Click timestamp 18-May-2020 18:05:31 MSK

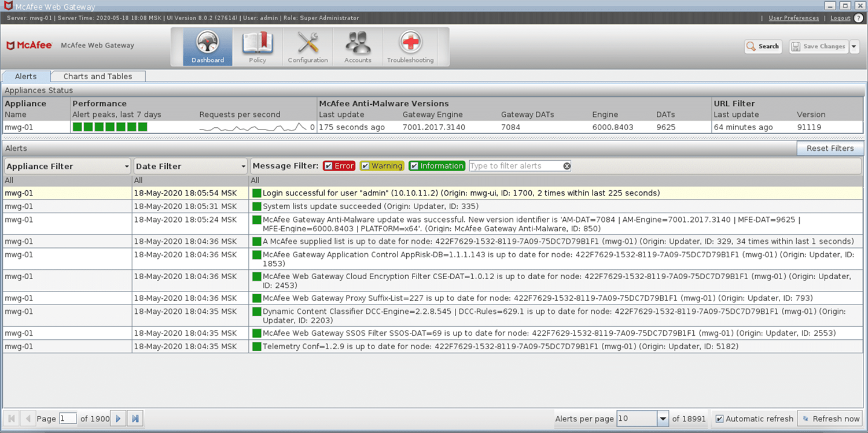tap(185, 206)
